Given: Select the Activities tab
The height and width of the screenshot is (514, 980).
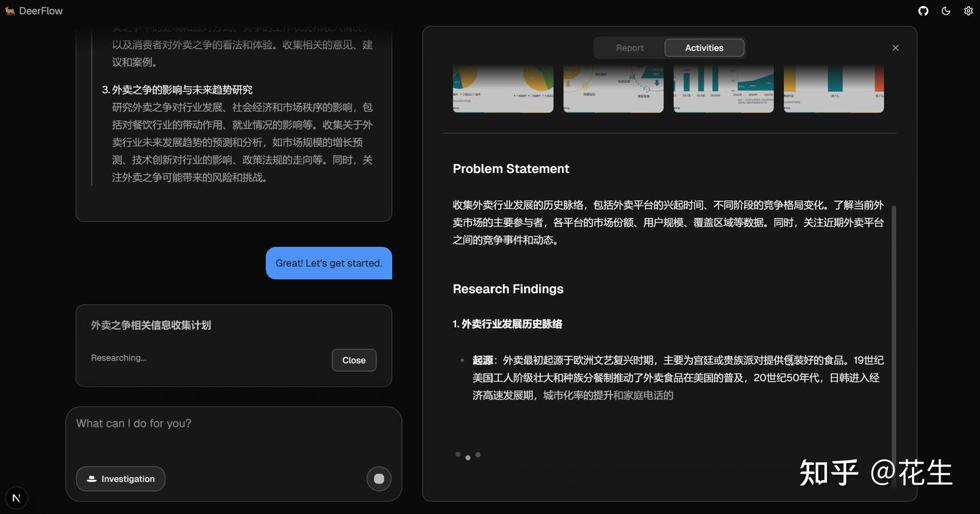Looking at the screenshot, I should [704, 46].
